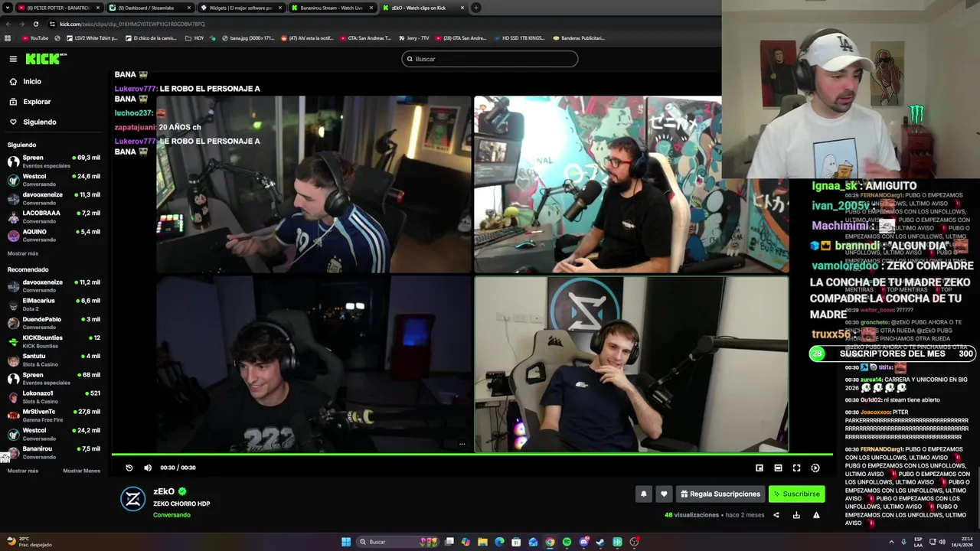The image size is (980, 551).
Task: Open the browser tab search dropdown
Action: point(7,8)
